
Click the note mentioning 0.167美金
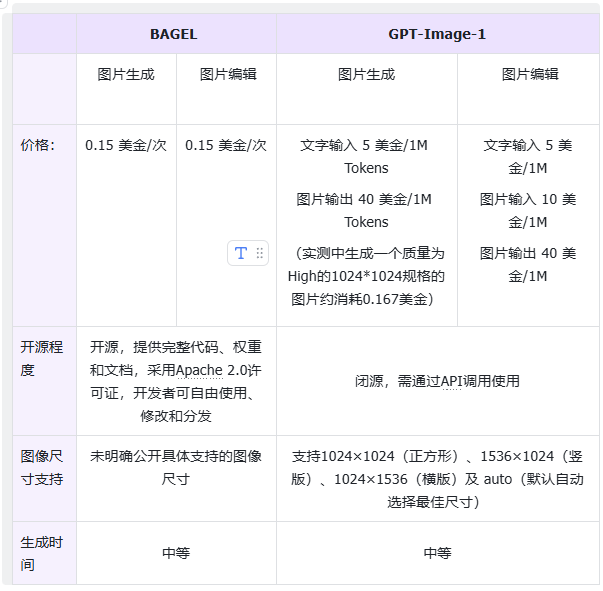(x=366, y=276)
